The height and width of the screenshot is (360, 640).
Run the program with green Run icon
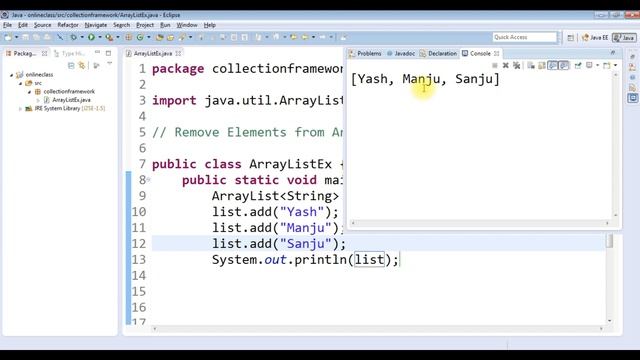(91, 37)
